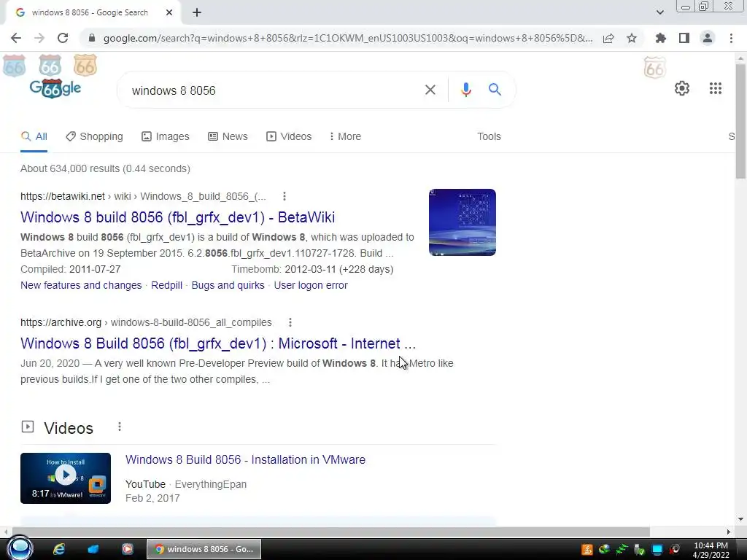Submit search using magnifier icon
747x560 pixels.
[x=495, y=90]
